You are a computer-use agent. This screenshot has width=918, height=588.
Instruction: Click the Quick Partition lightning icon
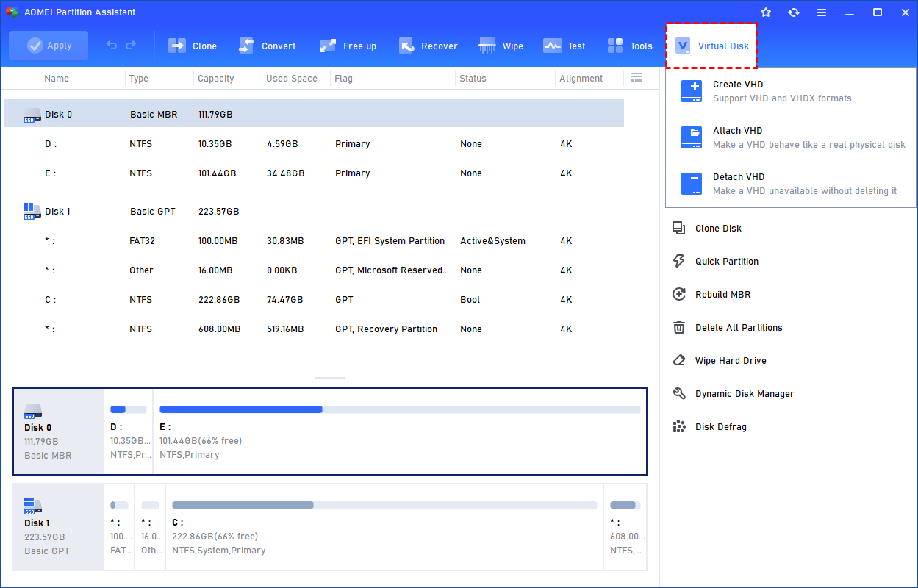pos(679,261)
